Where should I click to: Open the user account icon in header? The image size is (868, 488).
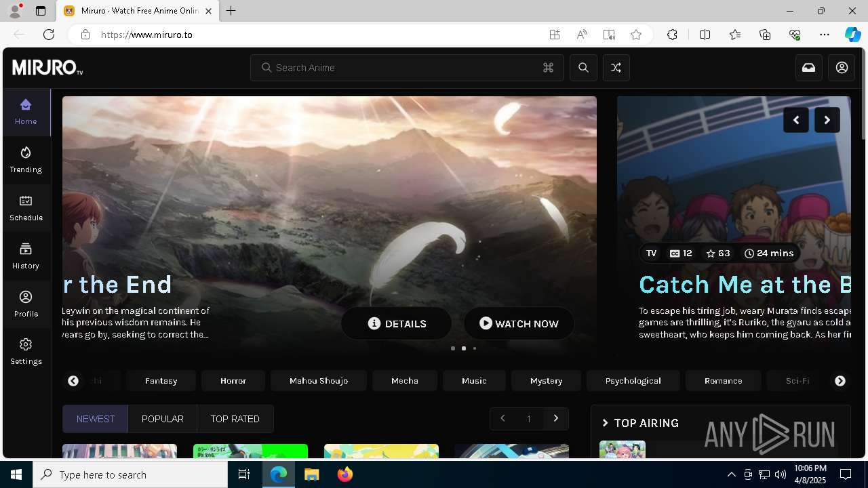(842, 68)
